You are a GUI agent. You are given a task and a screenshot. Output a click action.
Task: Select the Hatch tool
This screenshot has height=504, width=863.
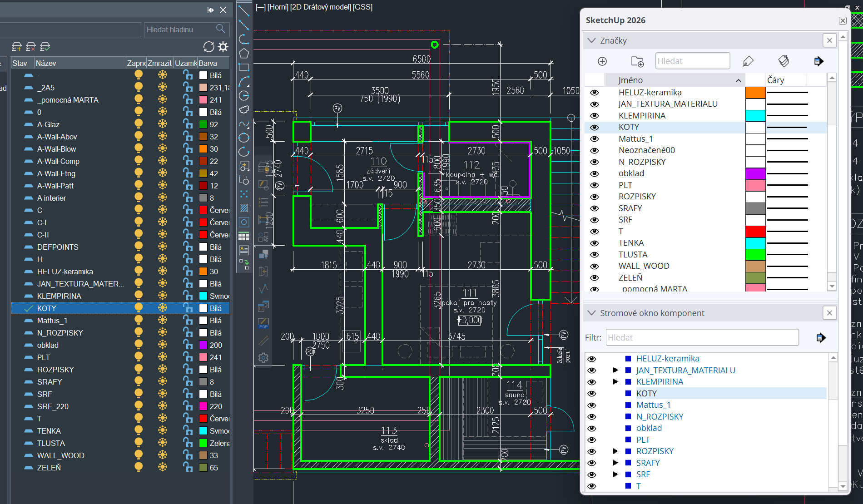click(x=244, y=208)
